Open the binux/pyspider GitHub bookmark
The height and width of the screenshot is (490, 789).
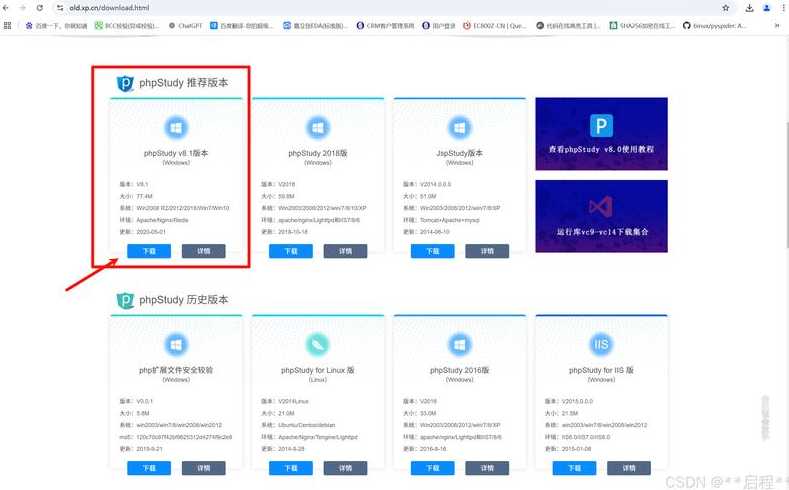click(715, 26)
